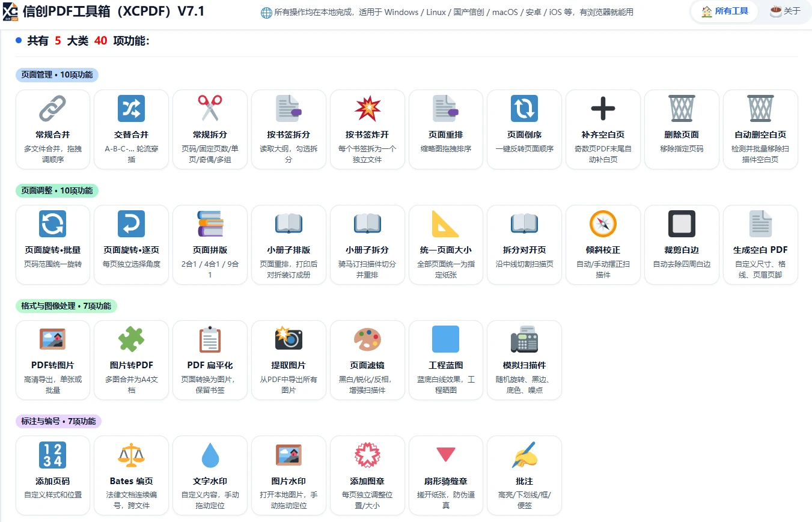Image resolution: width=812 pixels, height=522 pixels.
Task: Click the 页面管理 • 10项功能 category label
Action: [x=57, y=75]
